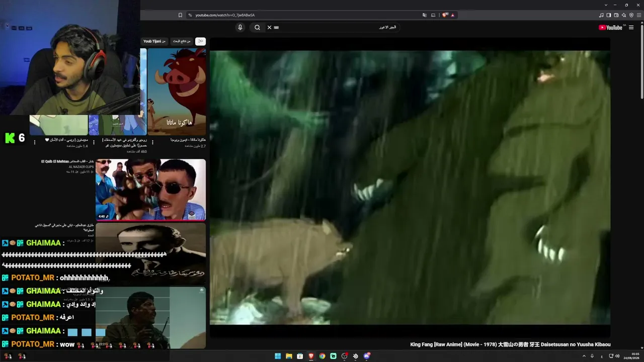Open volume and network quick settings

(614, 356)
